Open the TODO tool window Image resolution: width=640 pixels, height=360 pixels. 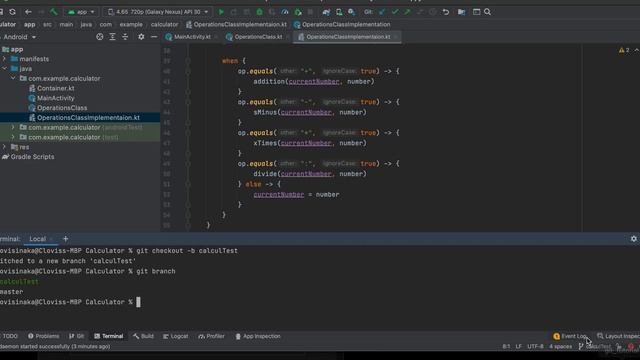(x=9, y=336)
